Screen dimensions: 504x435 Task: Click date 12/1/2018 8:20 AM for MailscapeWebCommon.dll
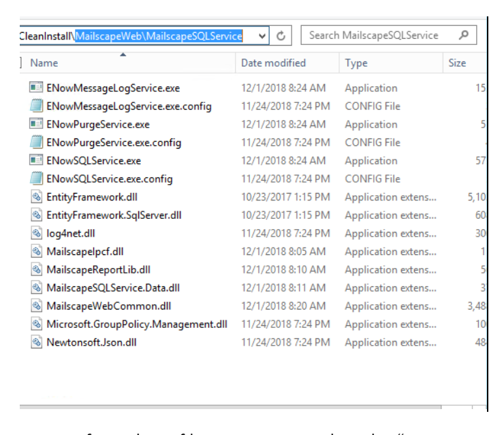pos(283,306)
